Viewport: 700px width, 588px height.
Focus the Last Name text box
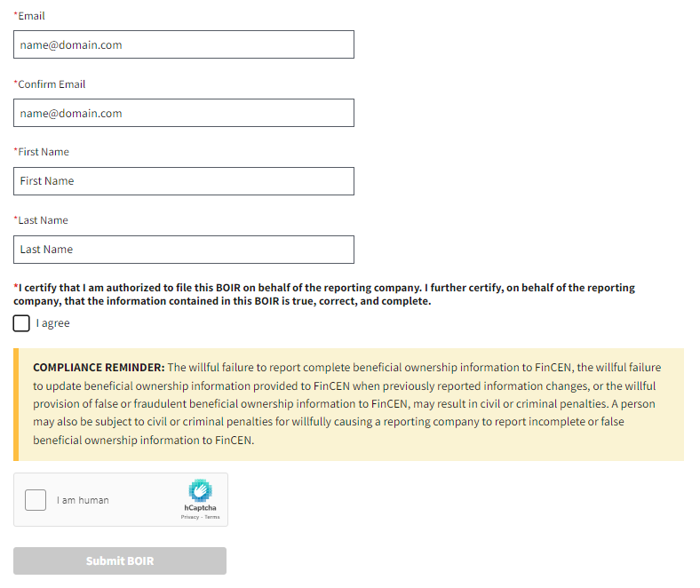(x=184, y=250)
